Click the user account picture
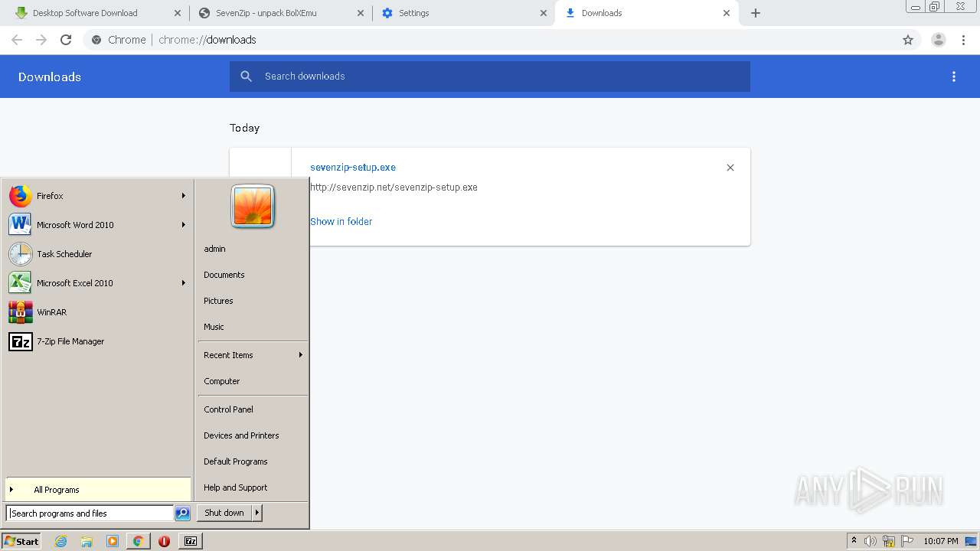Viewport: 980px width, 551px height. [x=253, y=207]
